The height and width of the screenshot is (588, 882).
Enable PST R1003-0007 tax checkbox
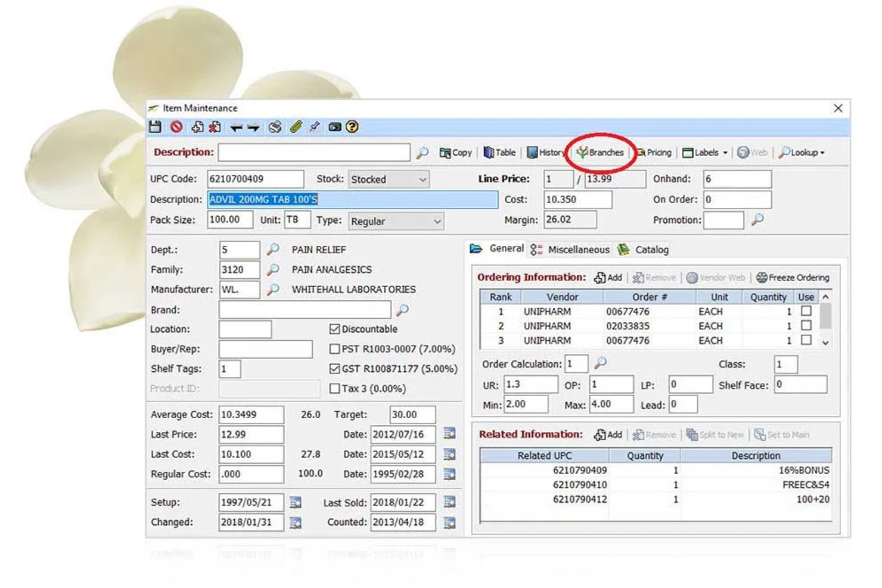click(x=335, y=349)
